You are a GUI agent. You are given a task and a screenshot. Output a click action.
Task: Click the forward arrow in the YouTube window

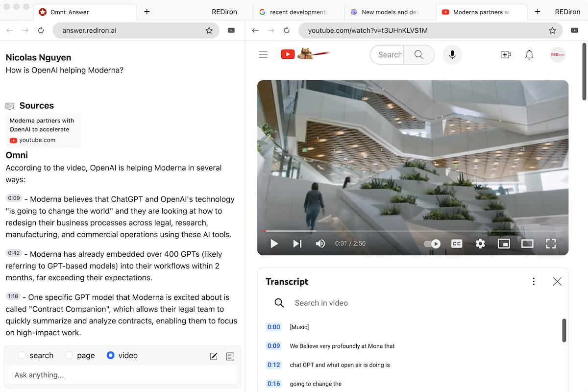tap(271, 30)
